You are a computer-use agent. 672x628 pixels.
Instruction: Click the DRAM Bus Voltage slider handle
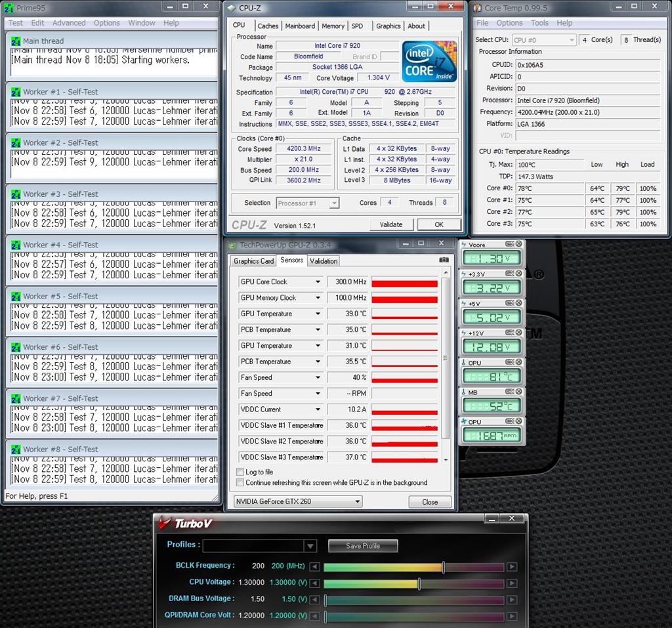click(325, 600)
